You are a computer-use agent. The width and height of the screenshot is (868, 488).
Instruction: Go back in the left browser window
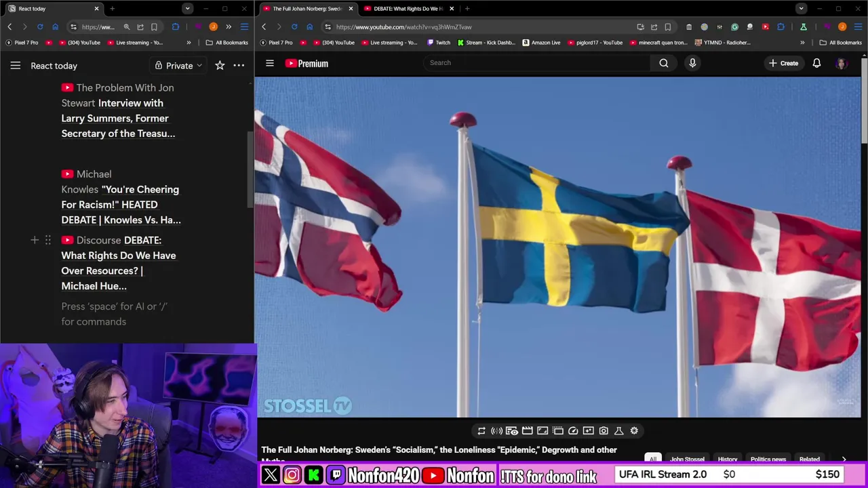[x=9, y=27]
